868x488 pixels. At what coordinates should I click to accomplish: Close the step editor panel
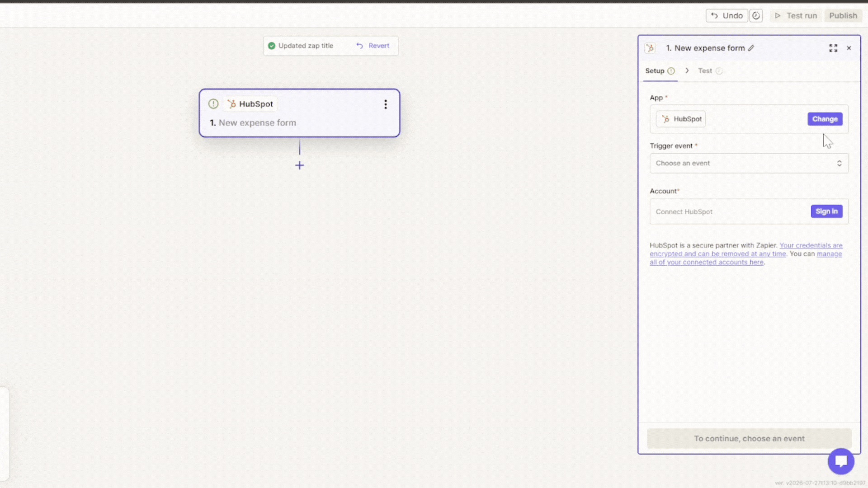pos(849,48)
